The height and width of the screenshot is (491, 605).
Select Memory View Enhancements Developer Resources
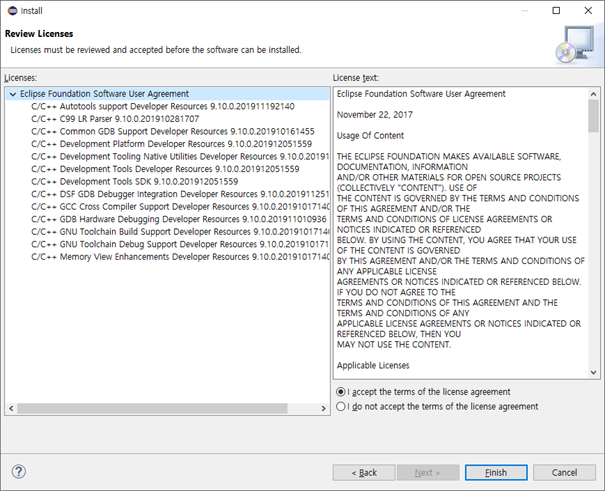[x=180, y=257]
